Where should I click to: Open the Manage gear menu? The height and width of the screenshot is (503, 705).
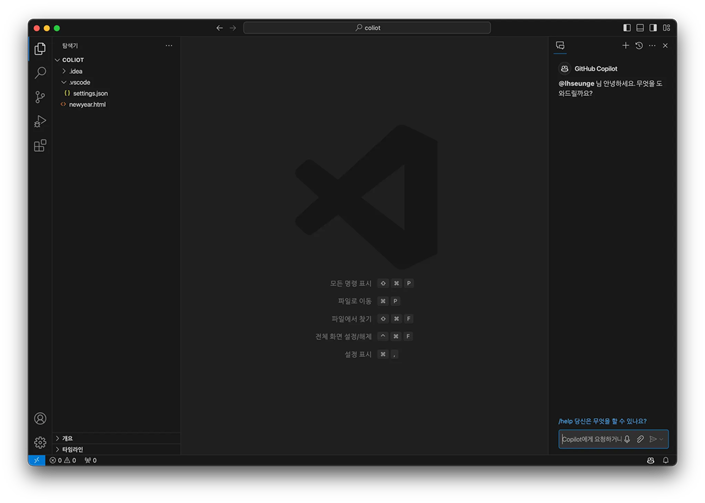tap(40, 442)
